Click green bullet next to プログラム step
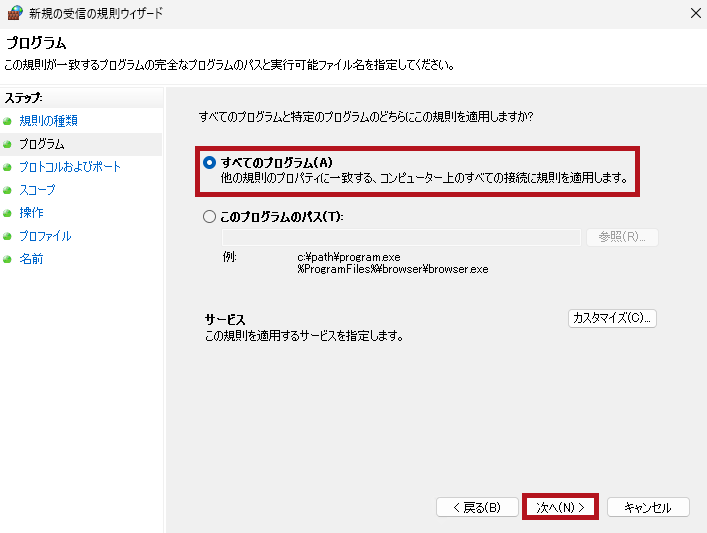The width and height of the screenshot is (707, 533). [x=7, y=144]
